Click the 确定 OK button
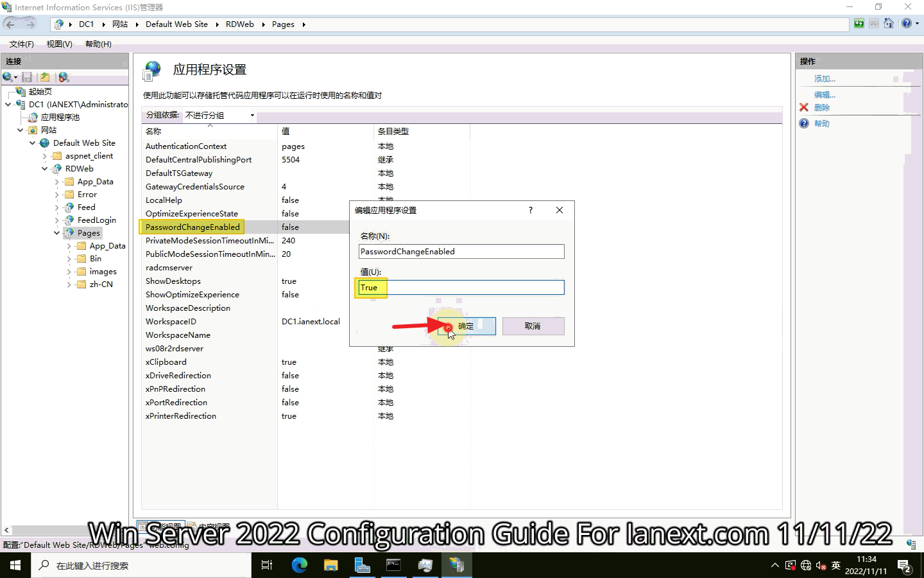924x578 pixels. coord(466,326)
